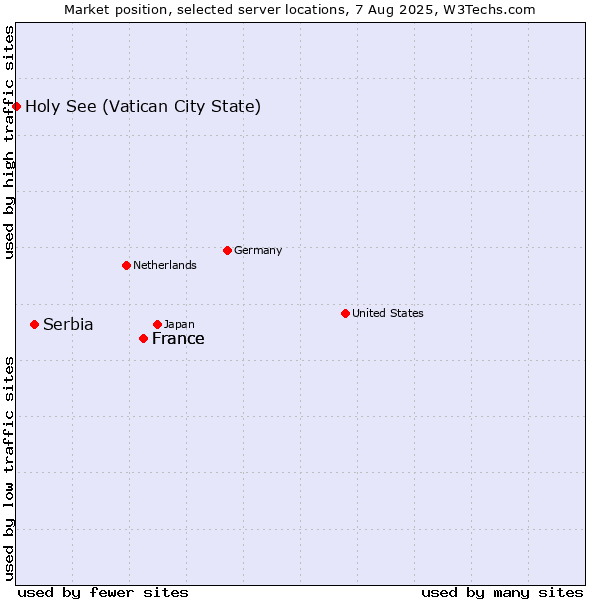
Task: Click the Netherlands red data point
Action: tap(127, 266)
